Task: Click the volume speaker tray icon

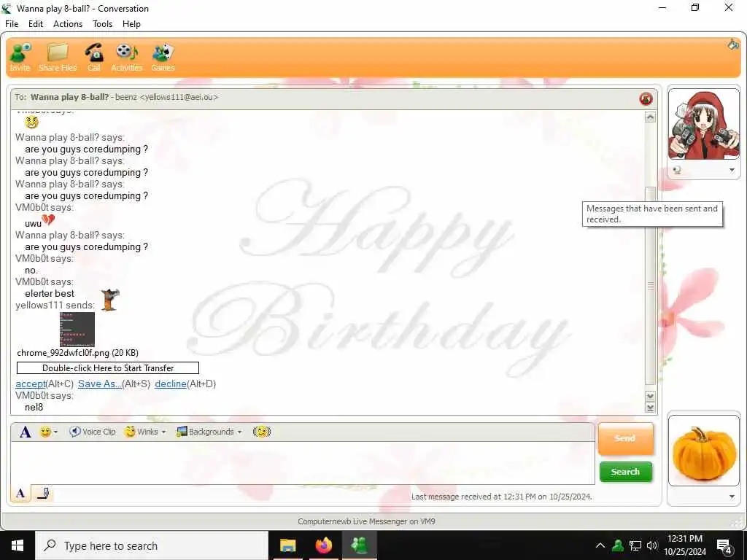Action: 651,545
